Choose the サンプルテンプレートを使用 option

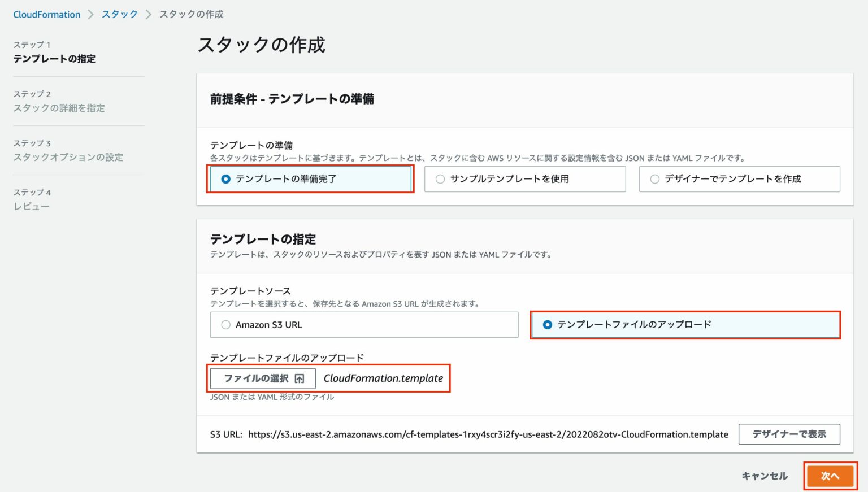(x=440, y=179)
